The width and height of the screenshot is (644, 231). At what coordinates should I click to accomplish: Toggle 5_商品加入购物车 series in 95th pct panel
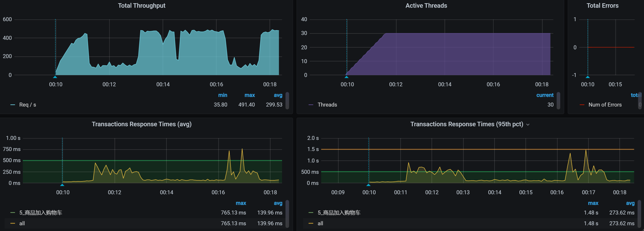click(339, 213)
